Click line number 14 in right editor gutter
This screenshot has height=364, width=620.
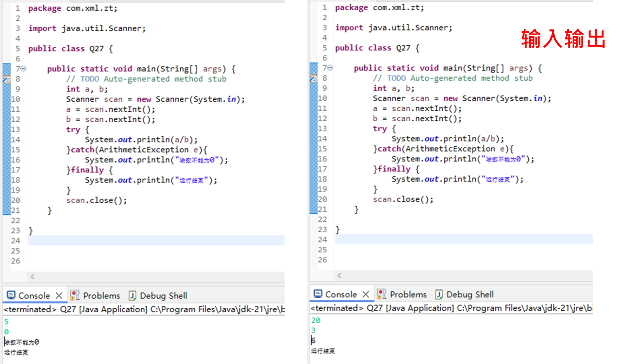[x=322, y=138]
